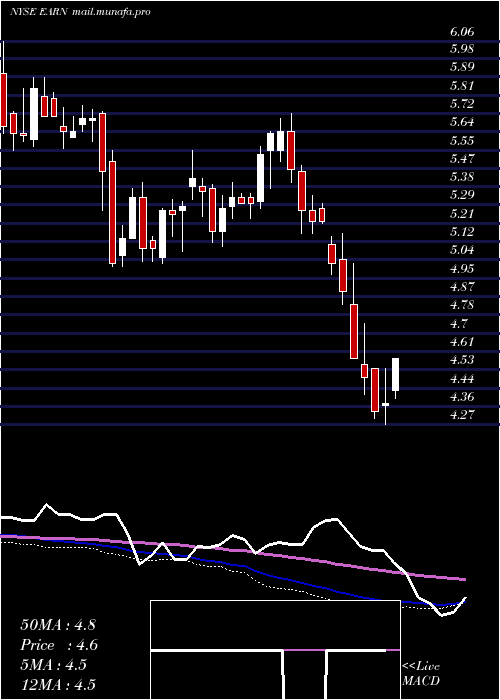Click the 5MA : 4.5 readout
Viewport: 500px width, 700px height.
click(x=55, y=665)
